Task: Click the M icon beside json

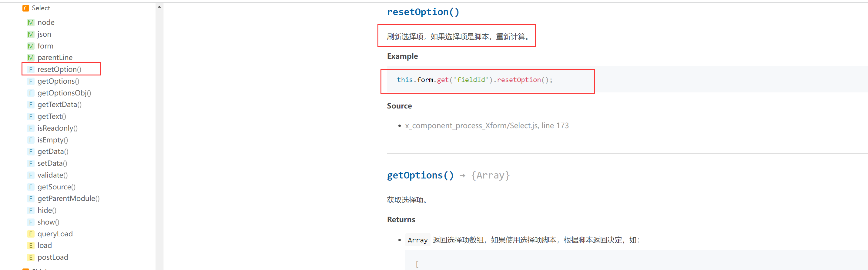Action: pos(31,34)
